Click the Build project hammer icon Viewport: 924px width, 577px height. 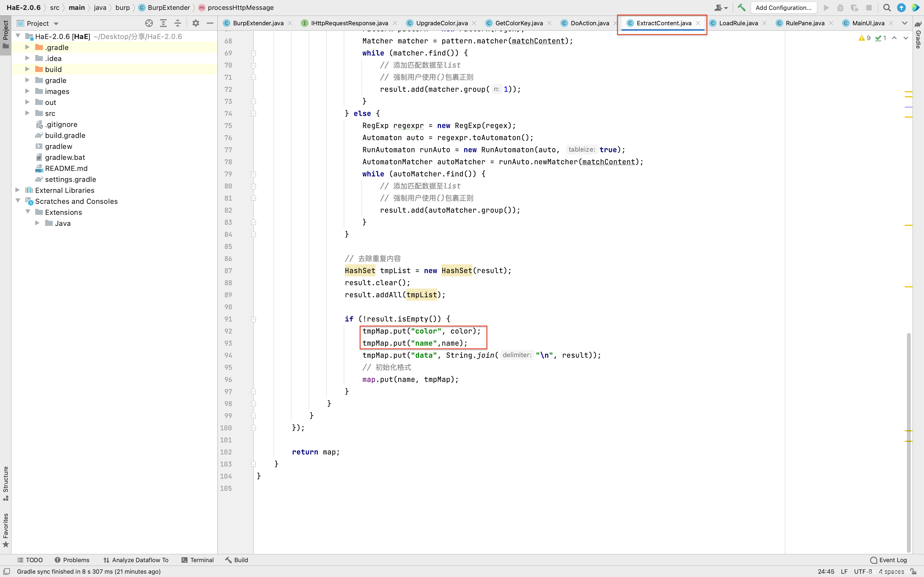741,8
